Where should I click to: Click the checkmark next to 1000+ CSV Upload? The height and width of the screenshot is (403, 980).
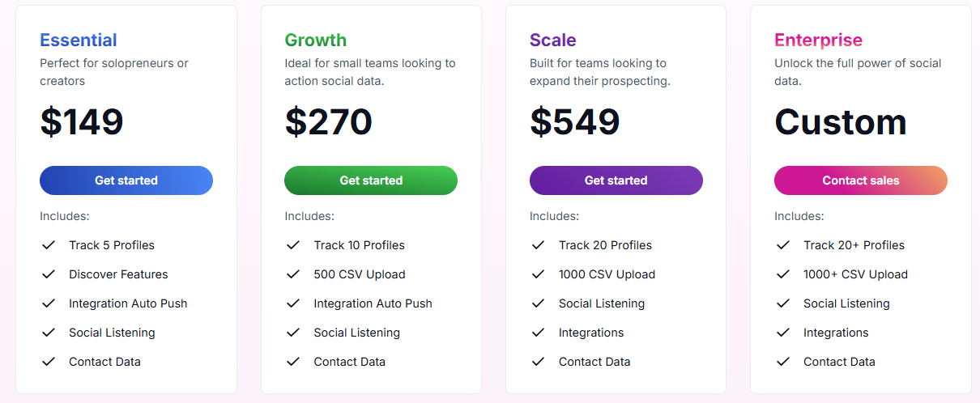[x=782, y=274]
